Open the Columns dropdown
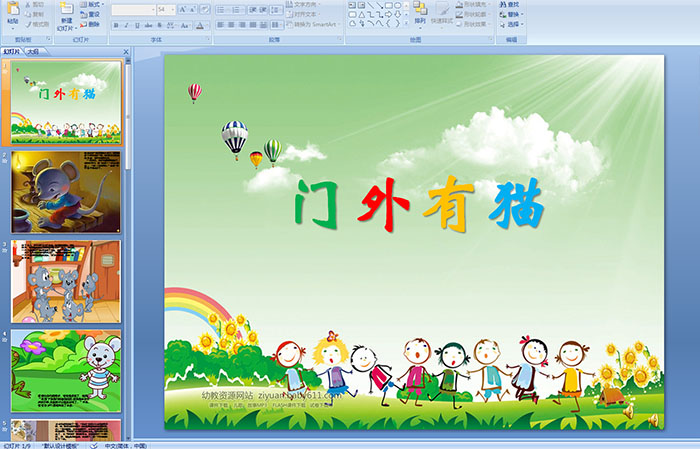 pyautogui.click(x=276, y=25)
